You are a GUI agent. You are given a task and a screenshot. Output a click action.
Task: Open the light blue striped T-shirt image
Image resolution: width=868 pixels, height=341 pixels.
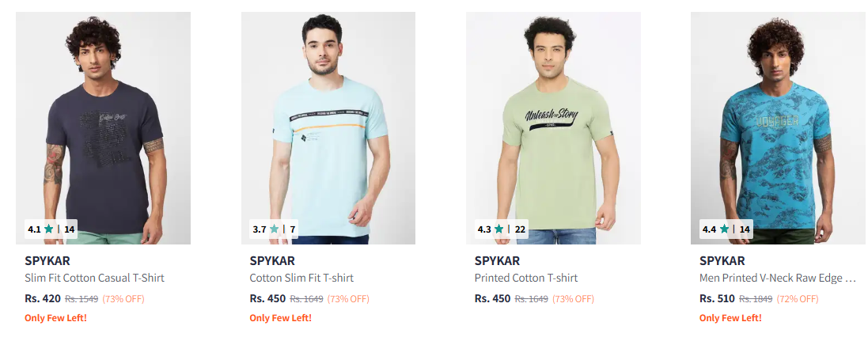[328, 128]
